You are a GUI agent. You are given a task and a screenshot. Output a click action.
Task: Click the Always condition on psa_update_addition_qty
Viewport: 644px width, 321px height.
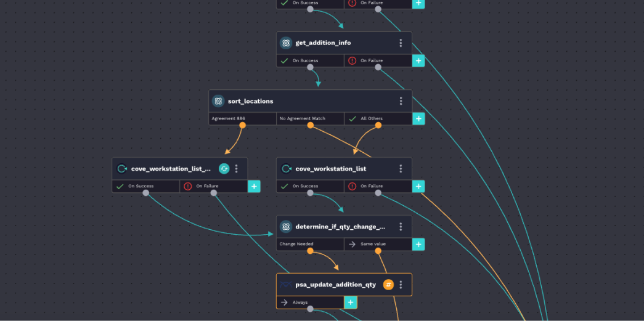point(310,303)
